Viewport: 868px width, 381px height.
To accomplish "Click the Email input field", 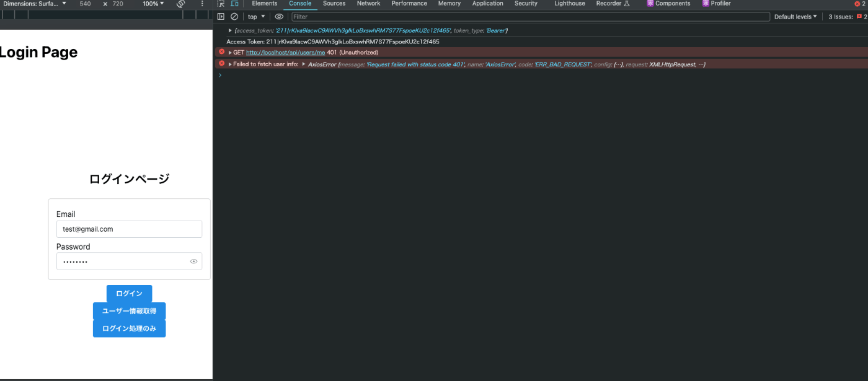I will 129,229.
